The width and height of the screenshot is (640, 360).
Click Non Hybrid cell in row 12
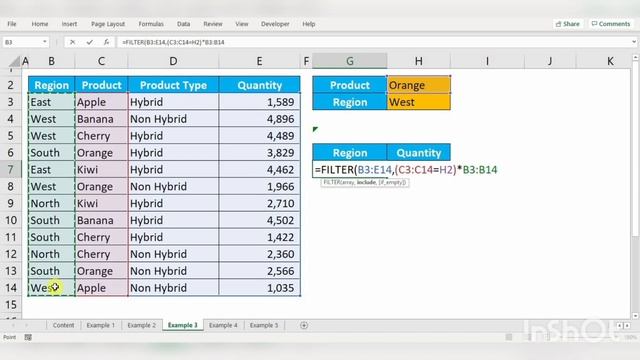tap(173, 254)
